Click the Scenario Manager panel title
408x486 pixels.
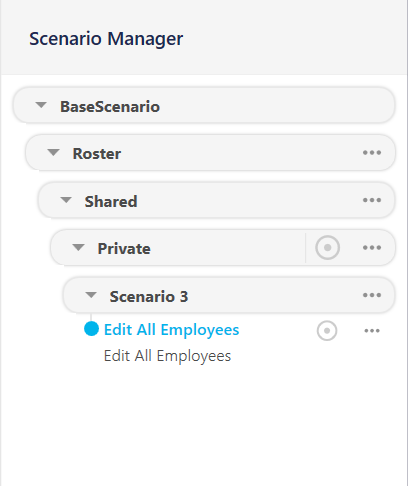(x=106, y=39)
